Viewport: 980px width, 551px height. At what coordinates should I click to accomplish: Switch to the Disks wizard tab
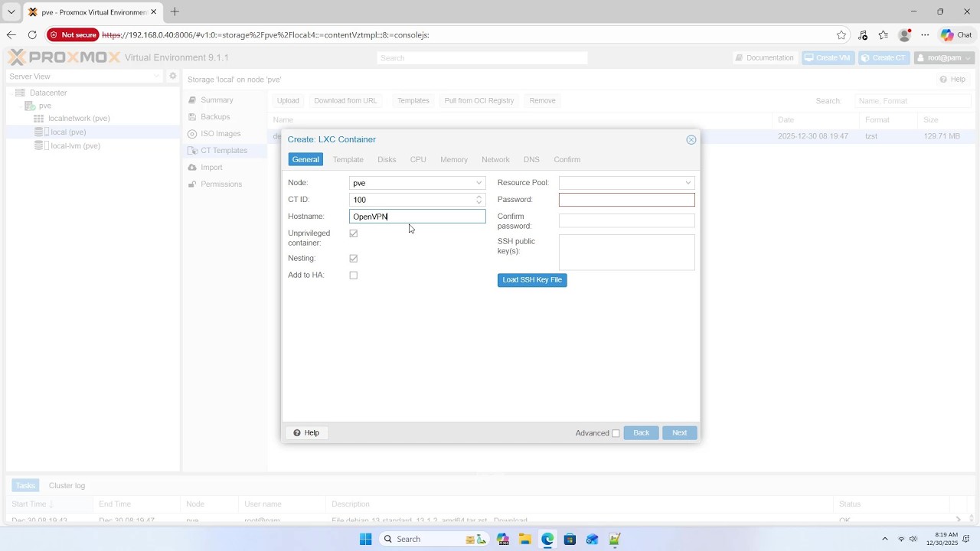(387, 159)
